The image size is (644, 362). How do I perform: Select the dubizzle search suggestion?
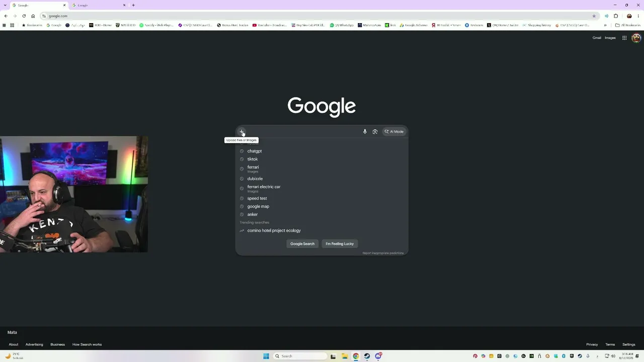pos(322,178)
